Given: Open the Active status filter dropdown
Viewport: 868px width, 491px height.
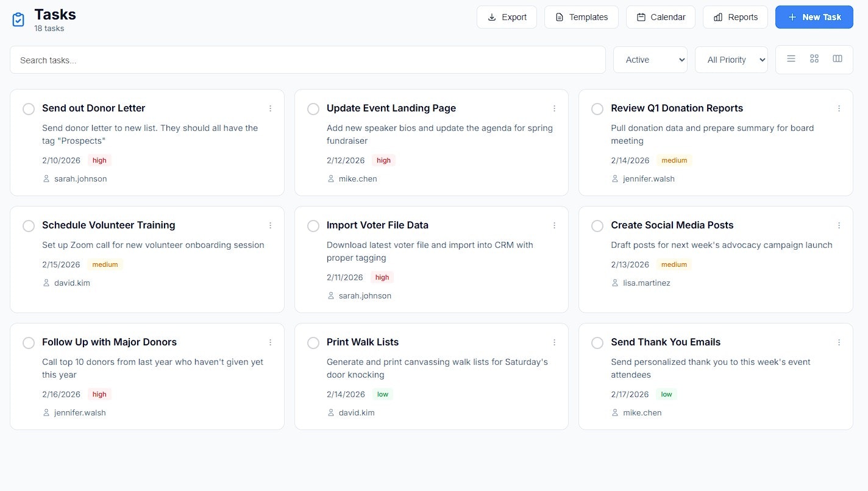Looking at the screenshot, I should click(x=650, y=60).
